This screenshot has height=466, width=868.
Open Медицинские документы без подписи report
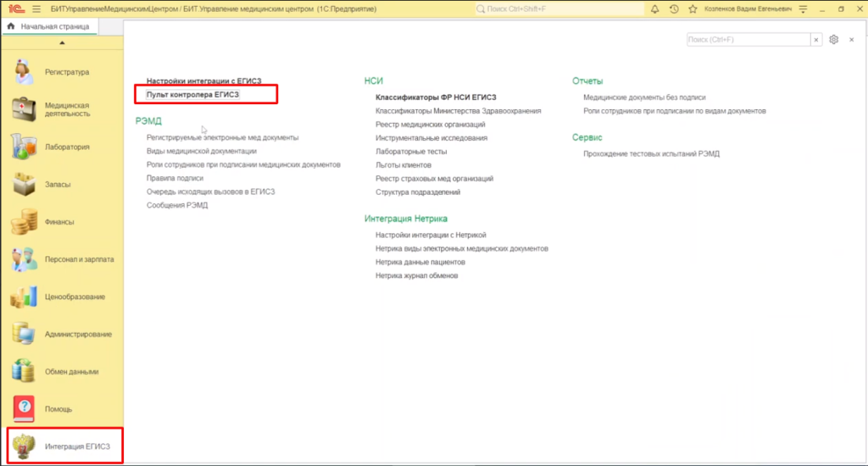[644, 97]
